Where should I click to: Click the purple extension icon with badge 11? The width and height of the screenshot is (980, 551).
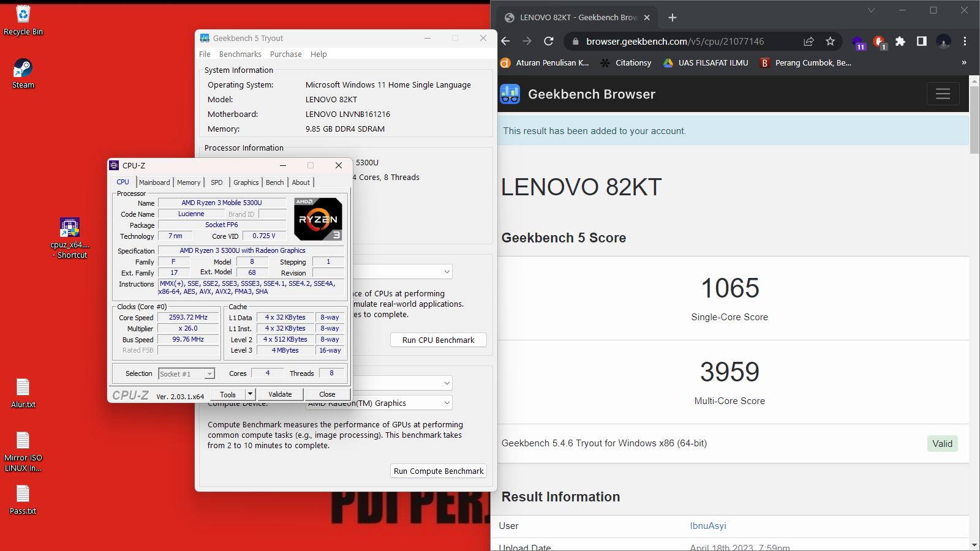click(x=858, y=42)
